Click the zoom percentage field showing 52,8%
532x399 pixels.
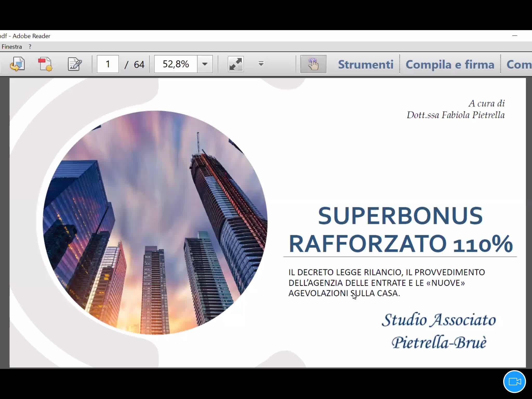tap(176, 64)
